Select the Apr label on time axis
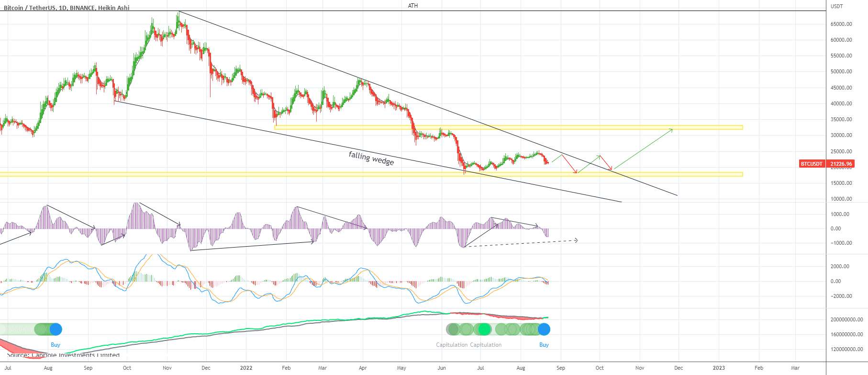The width and height of the screenshot is (868, 375). (x=363, y=368)
